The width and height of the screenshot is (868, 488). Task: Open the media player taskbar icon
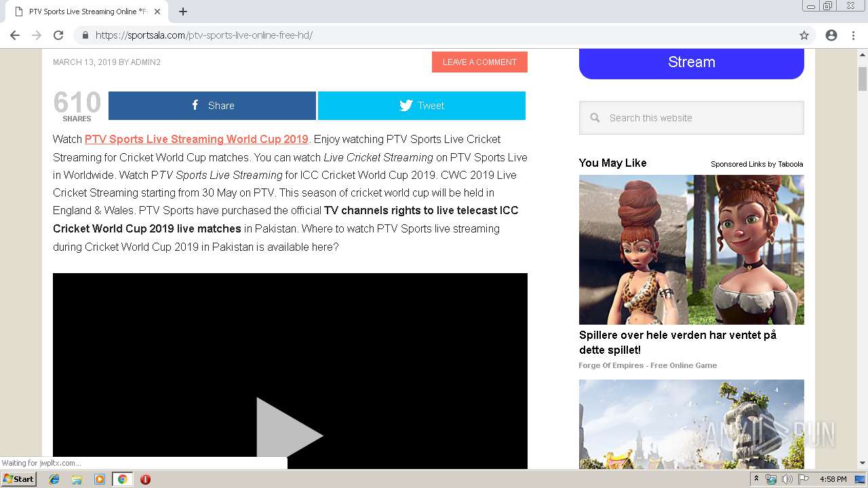pos(100,479)
